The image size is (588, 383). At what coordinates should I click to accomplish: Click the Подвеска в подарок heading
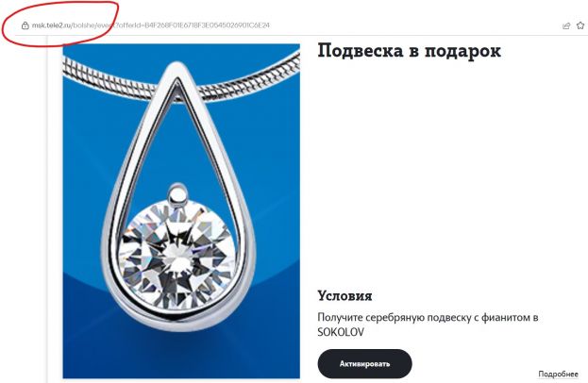click(409, 51)
